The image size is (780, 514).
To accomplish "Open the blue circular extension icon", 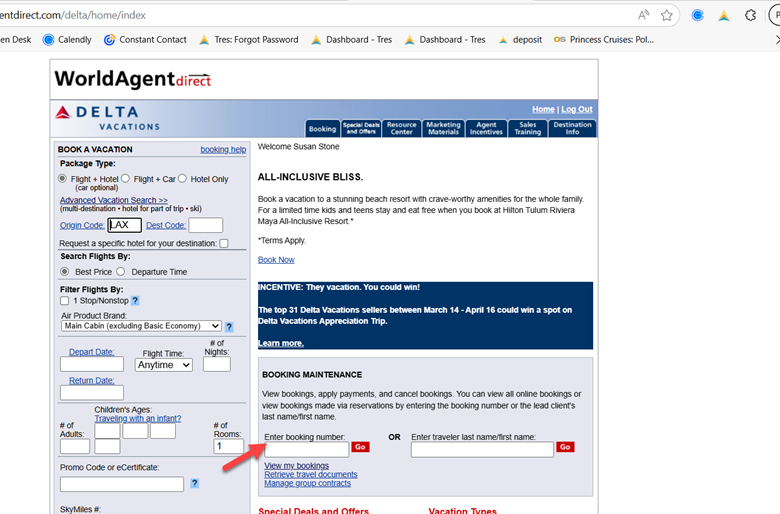I will click(697, 15).
